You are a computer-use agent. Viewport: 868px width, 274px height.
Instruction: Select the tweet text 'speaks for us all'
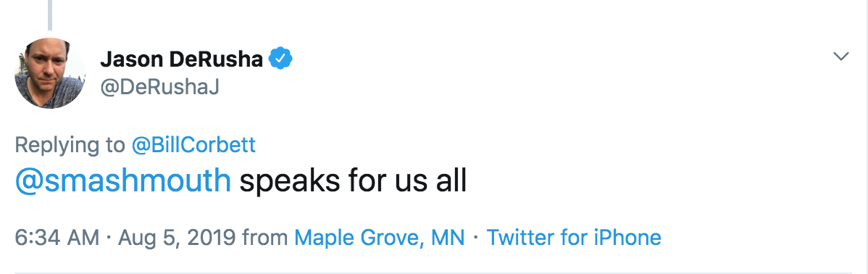click(x=353, y=181)
